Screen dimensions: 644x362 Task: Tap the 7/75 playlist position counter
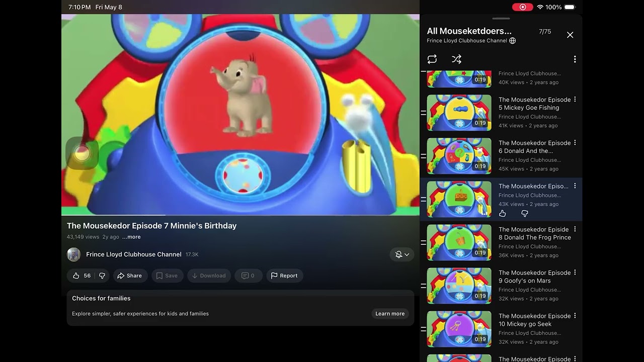(545, 32)
